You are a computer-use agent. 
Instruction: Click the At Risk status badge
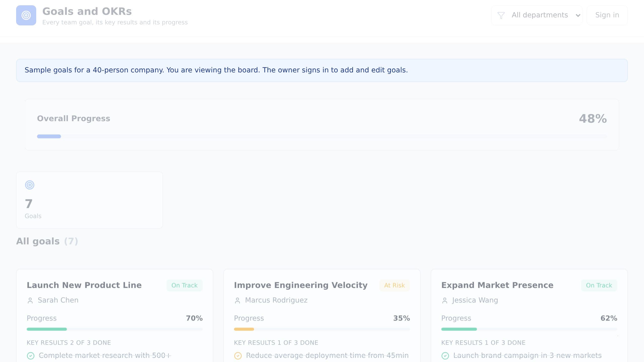click(x=394, y=285)
